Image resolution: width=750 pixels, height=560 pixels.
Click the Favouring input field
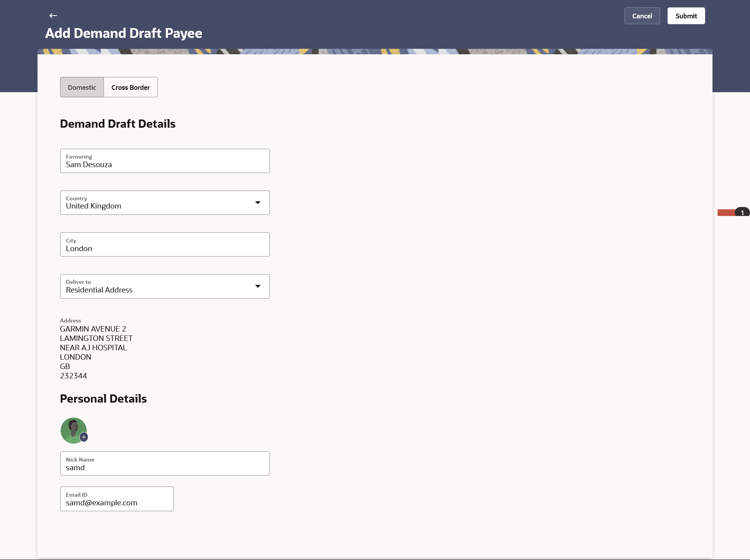coord(165,161)
